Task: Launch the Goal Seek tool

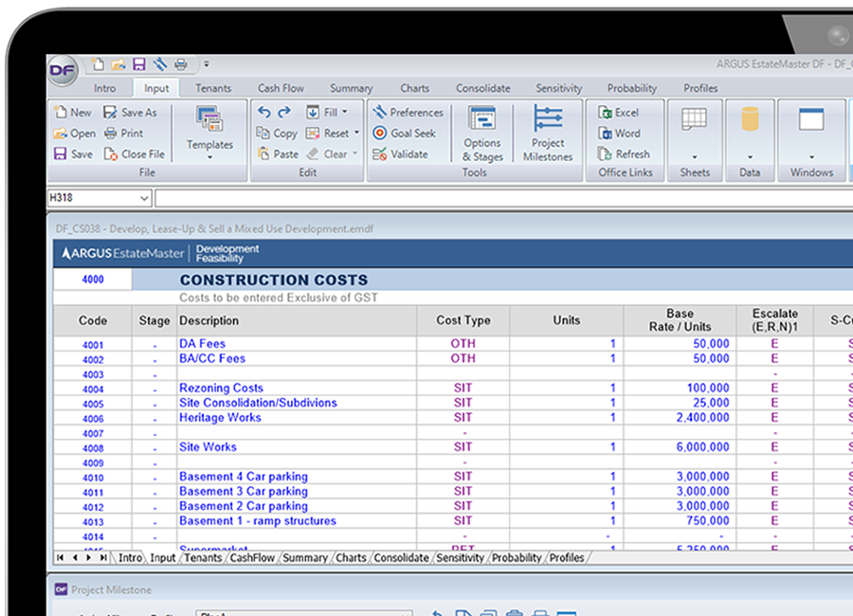Action: click(408, 133)
